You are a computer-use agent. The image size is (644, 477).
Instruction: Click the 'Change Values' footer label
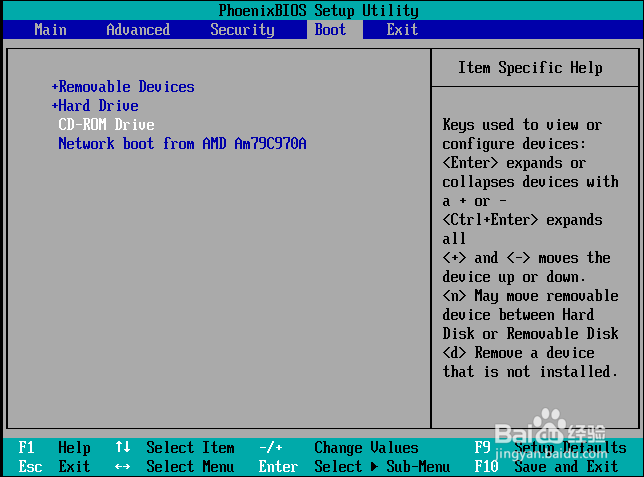[x=366, y=447]
